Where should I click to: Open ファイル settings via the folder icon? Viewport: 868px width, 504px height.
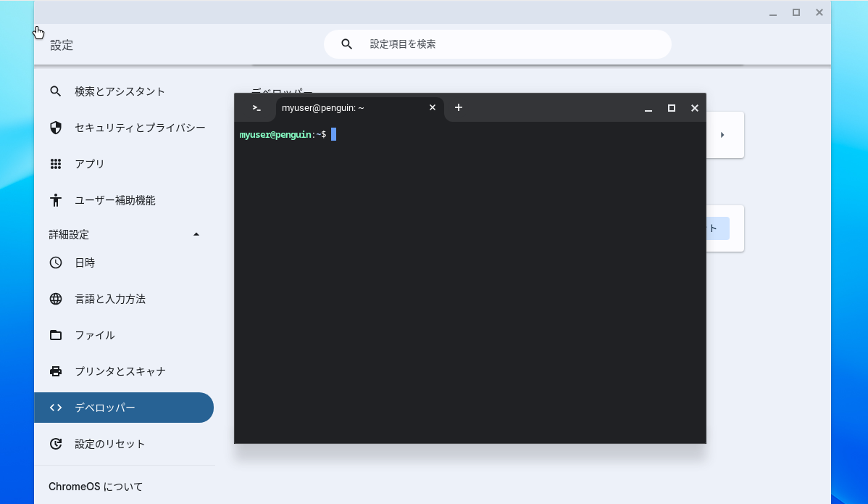[55, 335]
